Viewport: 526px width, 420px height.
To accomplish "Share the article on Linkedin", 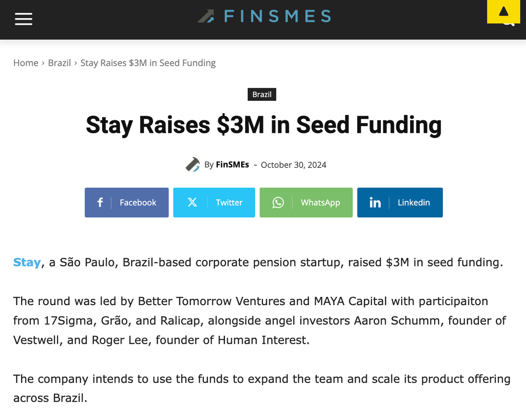I will tap(399, 202).
